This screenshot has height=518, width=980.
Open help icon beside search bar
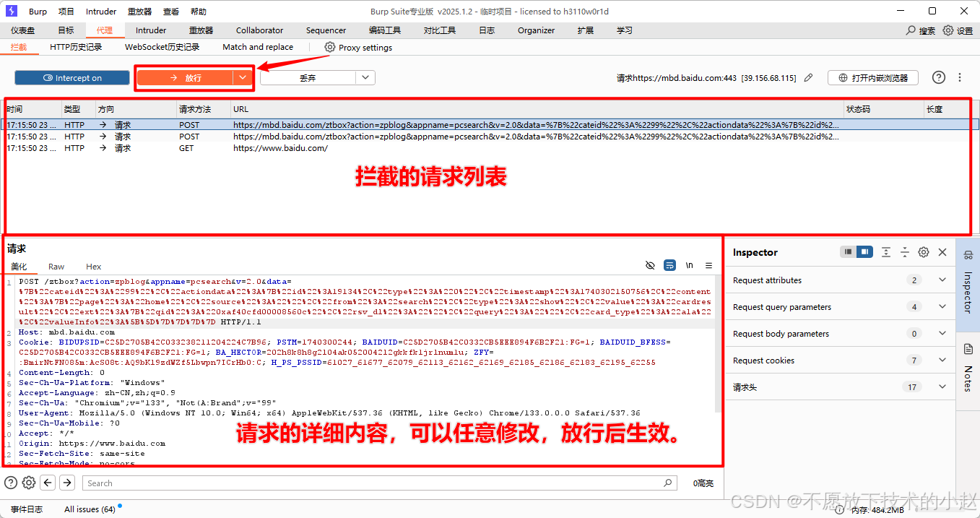[x=11, y=483]
